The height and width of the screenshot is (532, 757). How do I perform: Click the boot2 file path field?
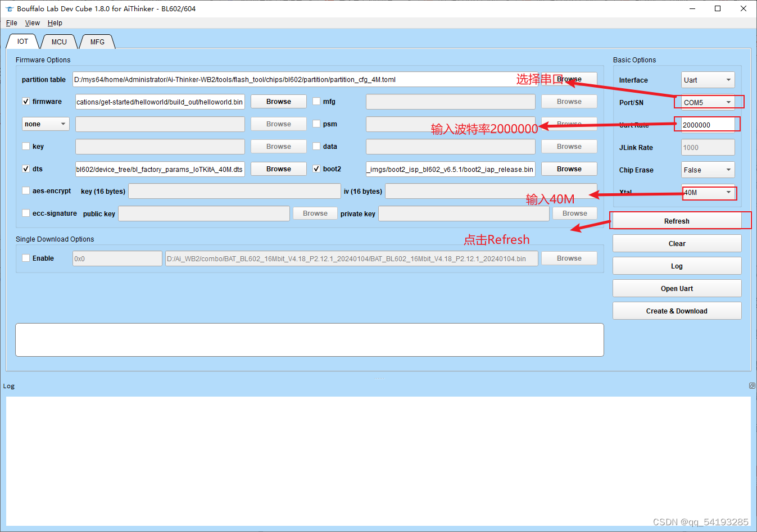(451, 169)
